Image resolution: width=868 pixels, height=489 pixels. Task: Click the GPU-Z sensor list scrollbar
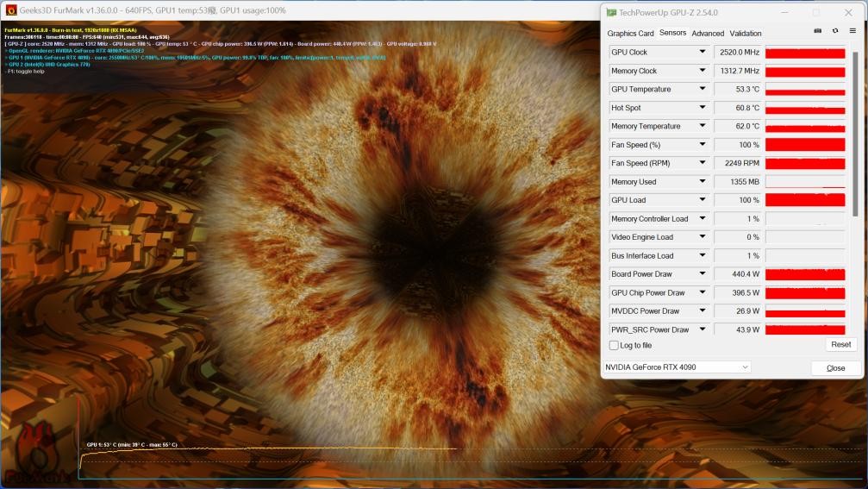[x=855, y=129]
